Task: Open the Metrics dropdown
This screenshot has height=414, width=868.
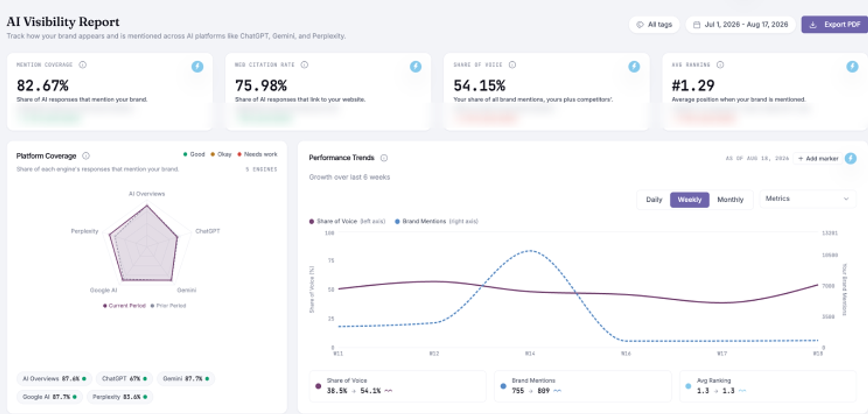Action: [808, 199]
